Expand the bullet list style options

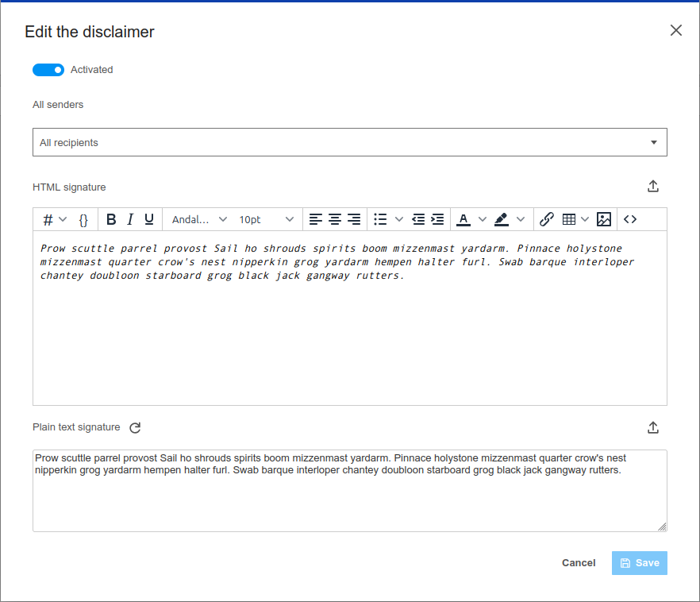point(399,219)
